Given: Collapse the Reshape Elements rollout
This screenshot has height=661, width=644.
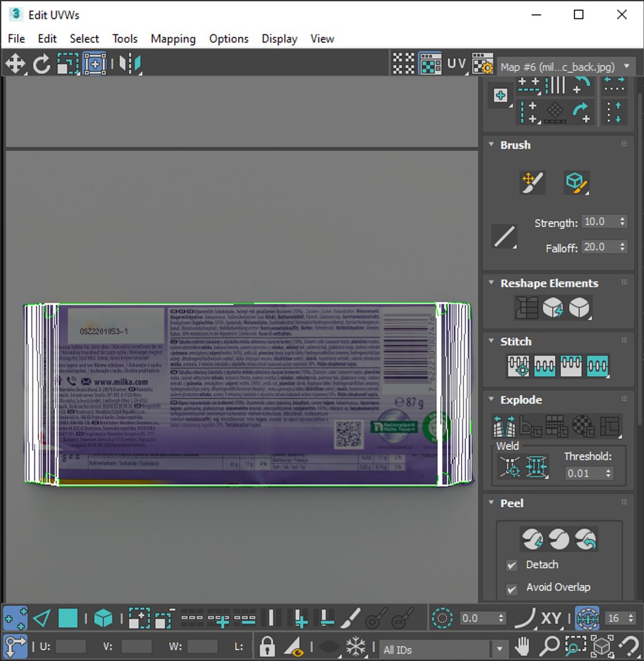Looking at the screenshot, I should 492,283.
